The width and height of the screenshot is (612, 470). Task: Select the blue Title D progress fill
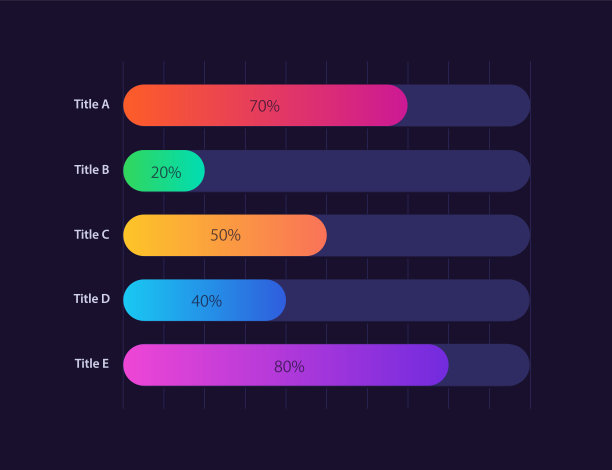point(250,301)
